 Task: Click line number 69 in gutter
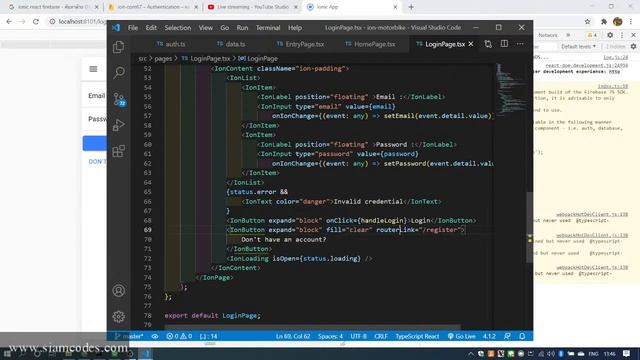pyautogui.click(x=147, y=230)
